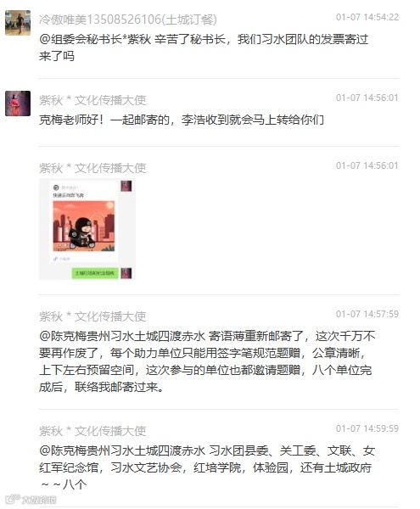Select the timestamp 01-07 14:54:22
This screenshot has width=420, height=509.
[x=367, y=17]
